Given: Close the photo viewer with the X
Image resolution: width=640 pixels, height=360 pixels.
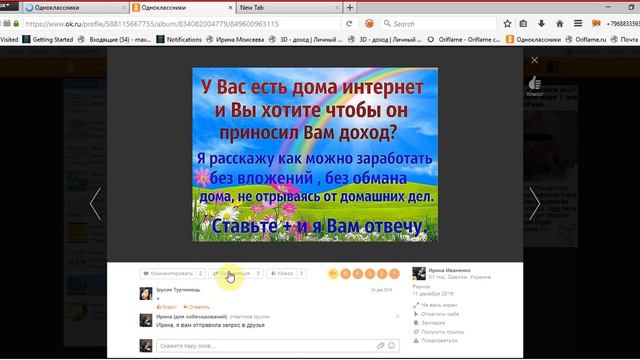Looking at the screenshot, I should click(x=534, y=60).
